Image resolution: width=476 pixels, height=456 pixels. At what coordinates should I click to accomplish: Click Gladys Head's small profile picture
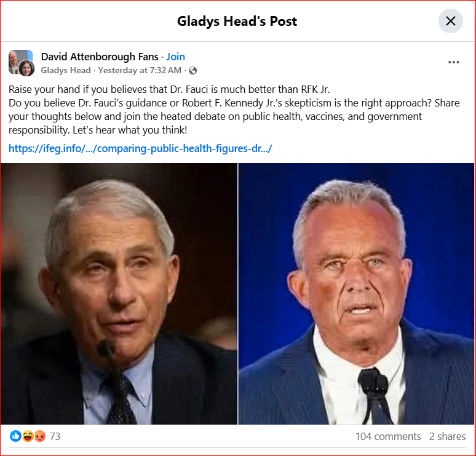coord(26,68)
